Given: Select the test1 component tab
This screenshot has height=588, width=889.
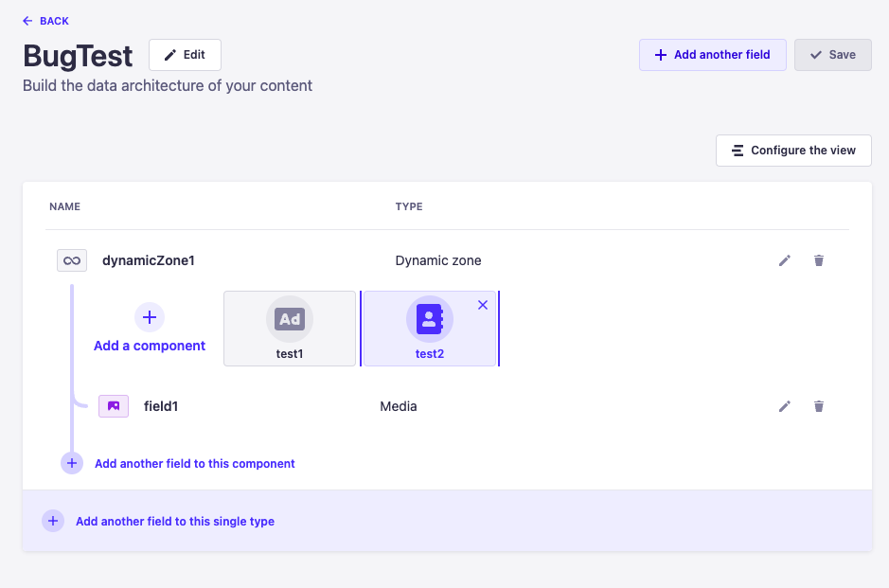Looking at the screenshot, I should coord(290,329).
